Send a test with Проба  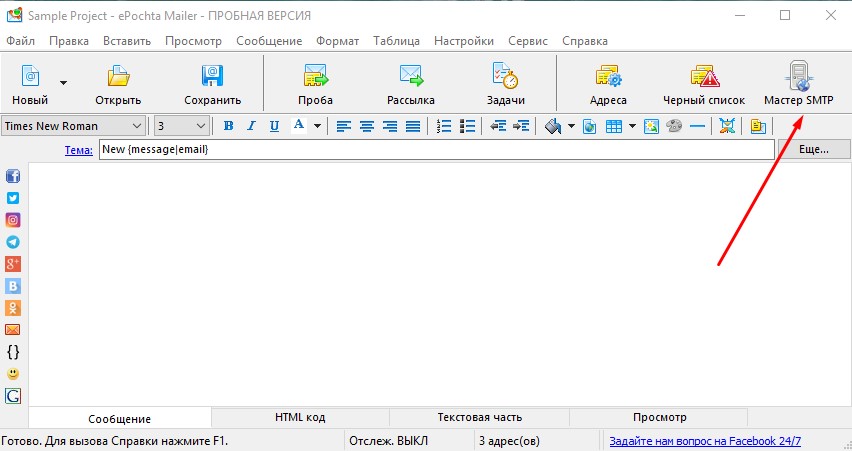(x=315, y=84)
